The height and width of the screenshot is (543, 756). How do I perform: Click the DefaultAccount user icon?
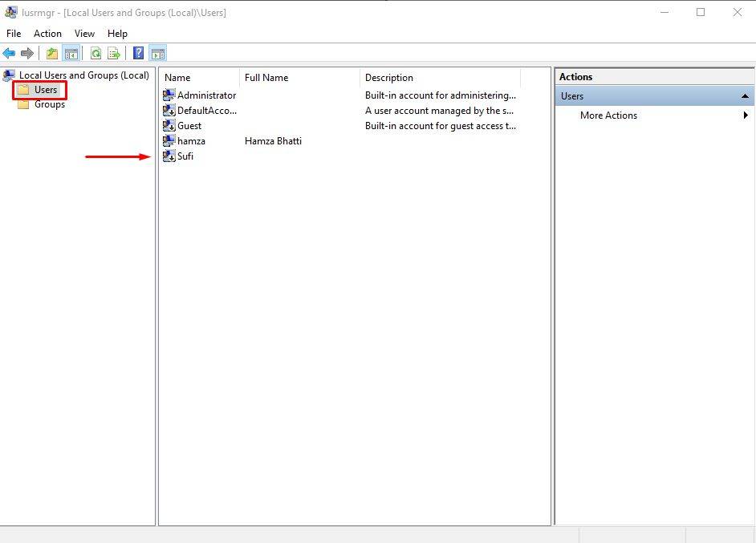[169, 111]
